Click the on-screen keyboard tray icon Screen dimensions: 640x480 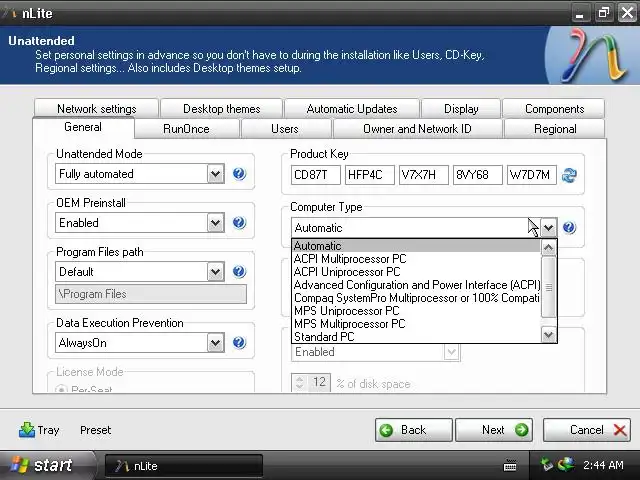point(510,465)
